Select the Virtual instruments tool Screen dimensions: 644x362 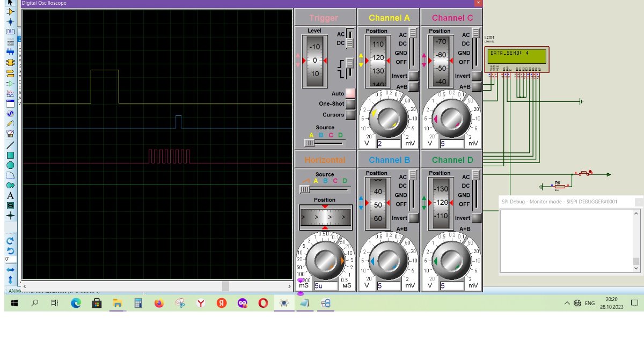point(10,134)
